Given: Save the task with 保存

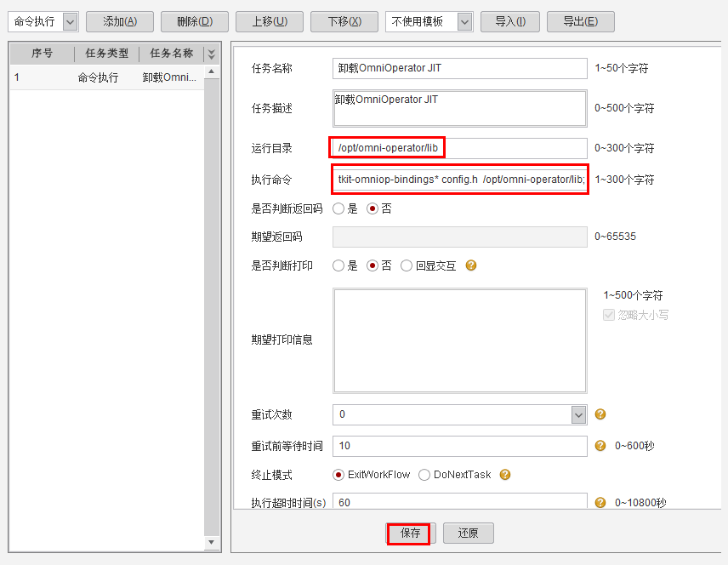Looking at the screenshot, I should coord(410,533).
